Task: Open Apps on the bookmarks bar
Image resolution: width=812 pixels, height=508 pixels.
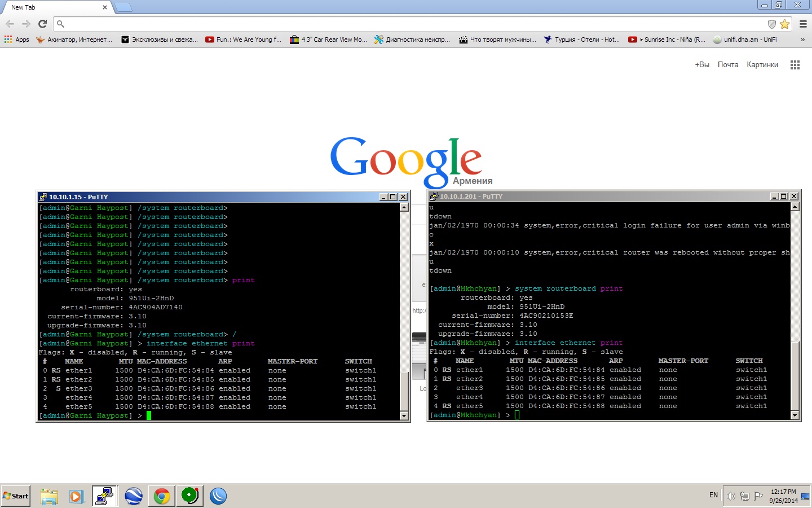Action: point(16,40)
